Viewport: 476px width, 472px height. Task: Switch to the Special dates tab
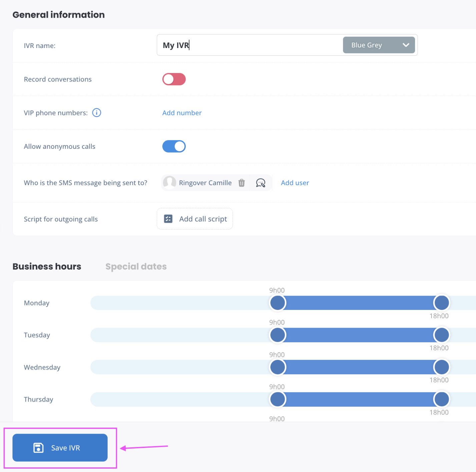[136, 267]
